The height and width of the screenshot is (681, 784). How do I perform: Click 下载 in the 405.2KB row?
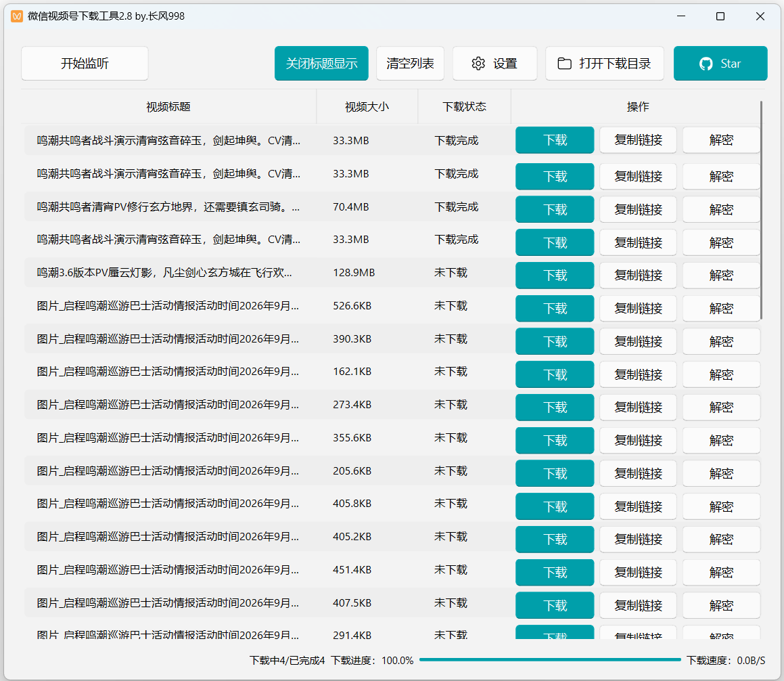pos(555,540)
